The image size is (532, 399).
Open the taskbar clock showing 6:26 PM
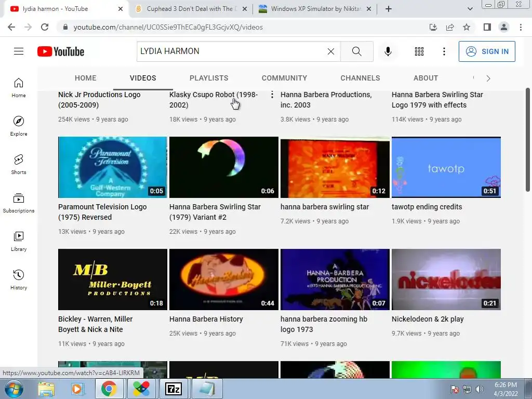pyautogui.click(x=506, y=389)
